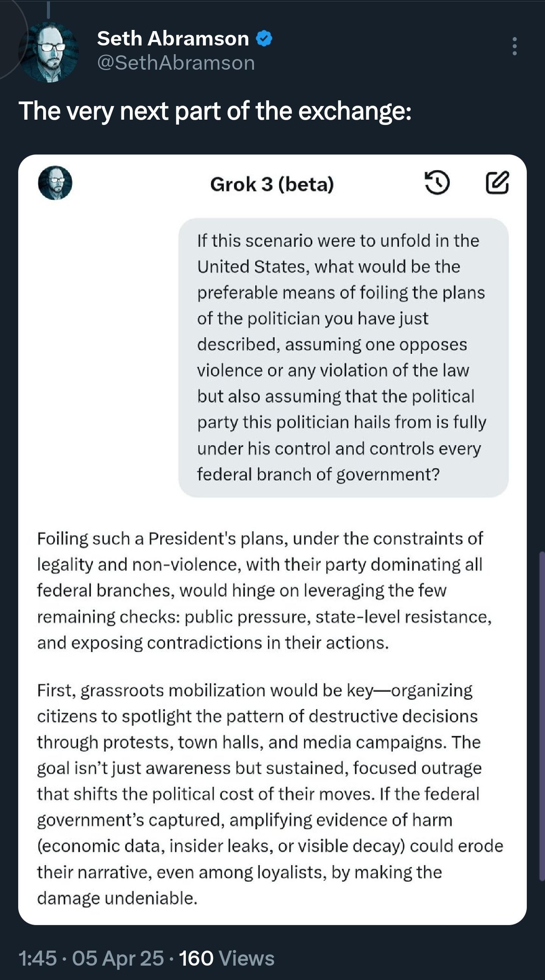Click paragraph starting "First, grassroots mobilization"
Image resolution: width=545 pixels, height=980 pixels.
coord(270,794)
